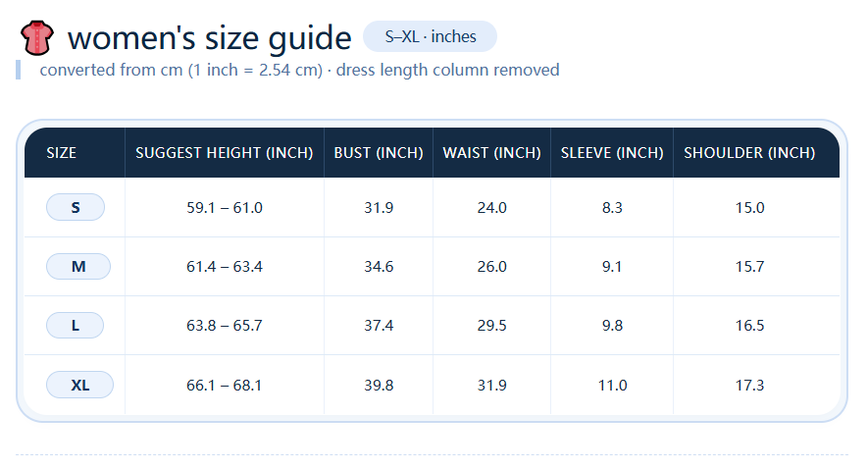The image size is (868, 469).
Task: Click the BUST (INCH) column header
Action: [379, 153]
